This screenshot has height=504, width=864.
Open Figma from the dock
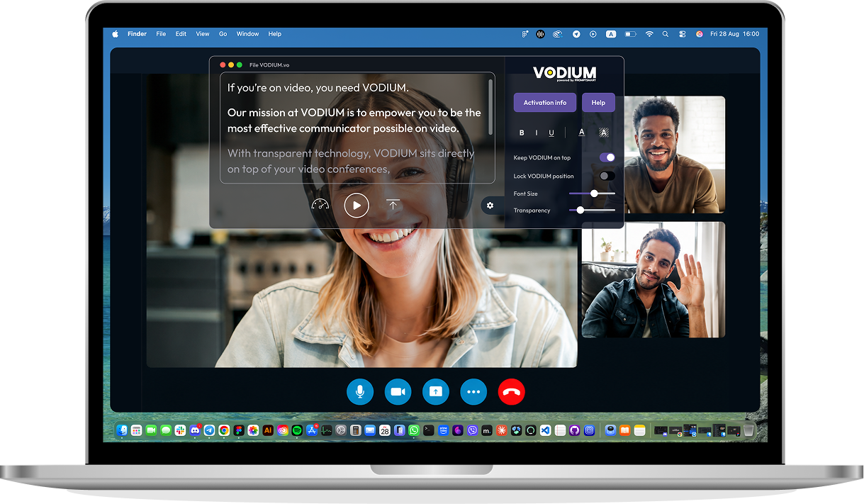(239, 430)
